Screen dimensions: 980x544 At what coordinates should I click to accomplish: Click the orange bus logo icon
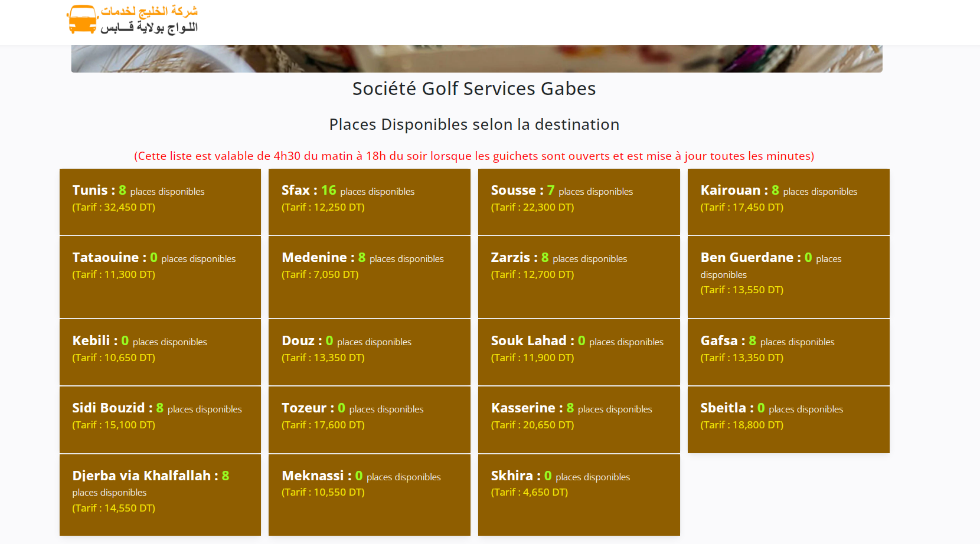pos(82,19)
